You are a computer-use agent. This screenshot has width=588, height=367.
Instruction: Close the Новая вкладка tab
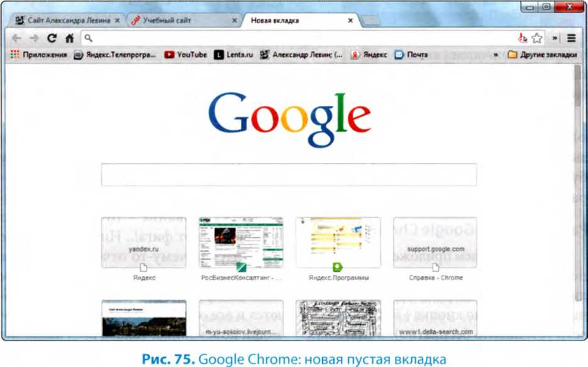coord(350,21)
